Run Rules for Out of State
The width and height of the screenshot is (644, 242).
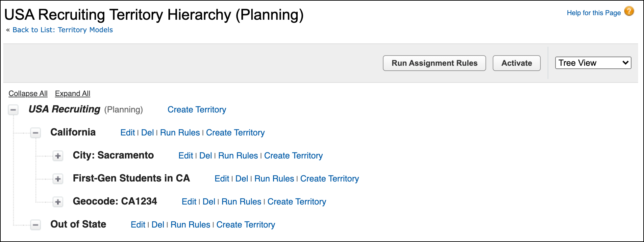coord(190,225)
